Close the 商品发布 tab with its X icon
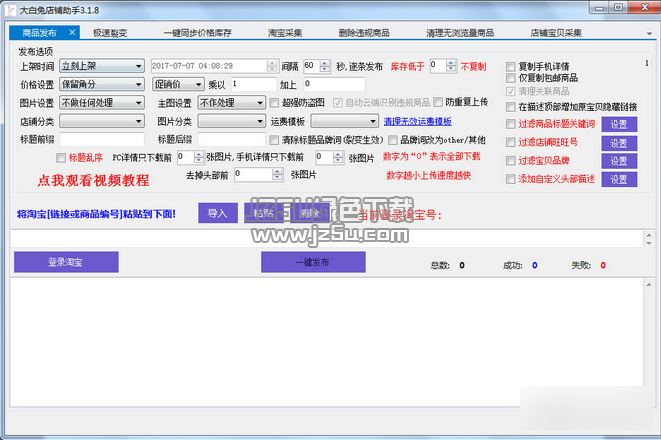This screenshot has width=661, height=440. [x=72, y=32]
